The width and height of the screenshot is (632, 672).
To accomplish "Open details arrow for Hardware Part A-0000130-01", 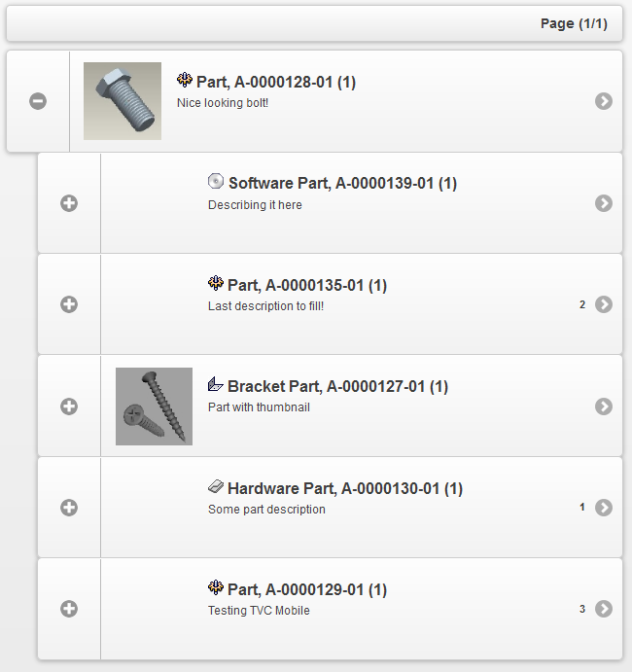I will point(604,508).
